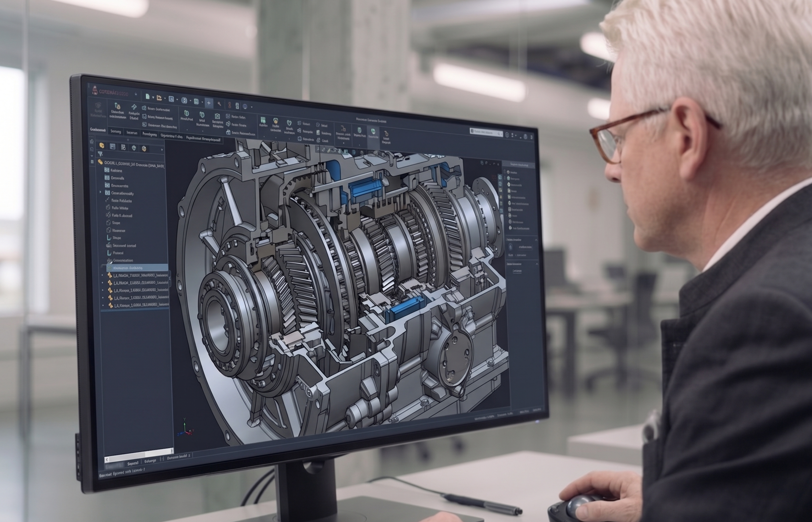Click the orange Open file icon
Screen dimensions: 812x522
tap(159, 98)
